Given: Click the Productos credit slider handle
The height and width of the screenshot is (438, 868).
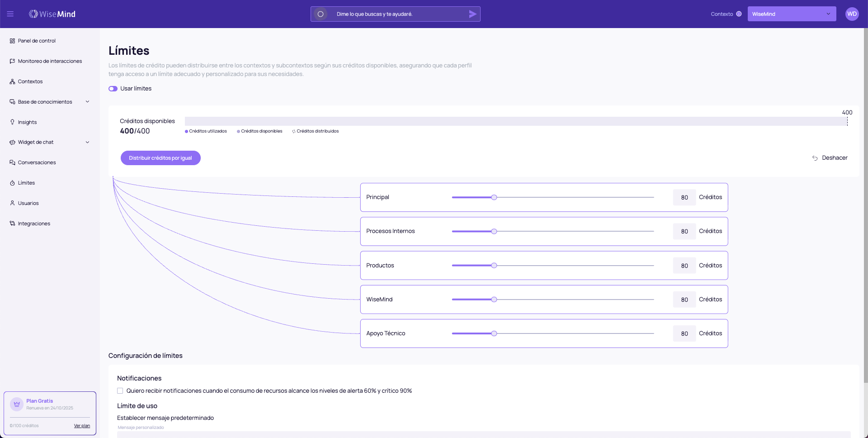Looking at the screenshot, I should (x=494, y=266).
